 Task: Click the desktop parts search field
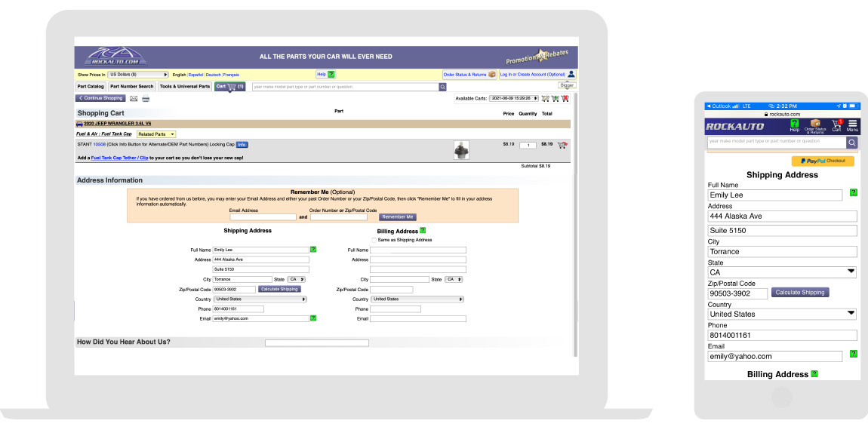pos(346,87)
